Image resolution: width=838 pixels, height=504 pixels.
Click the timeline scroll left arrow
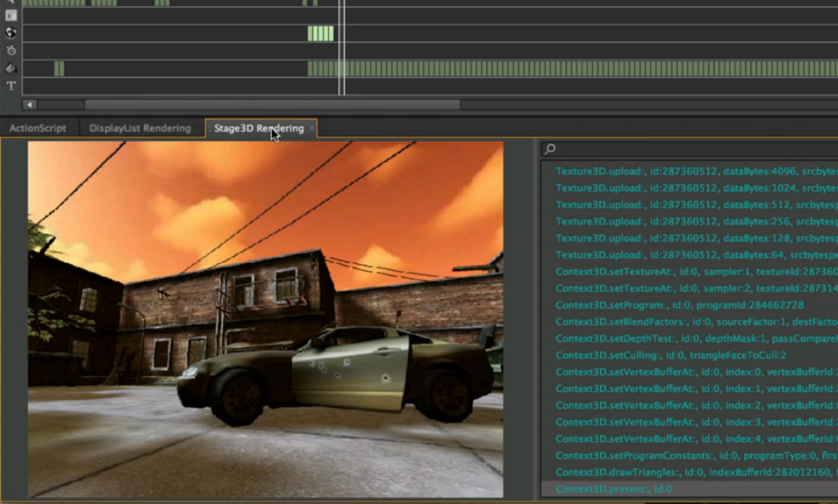pyautogui.click(x=29, y=105)
